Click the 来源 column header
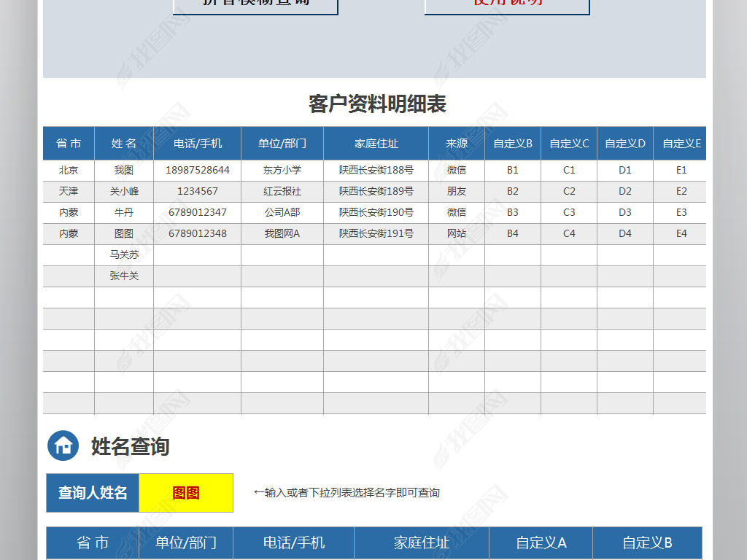The image size is (747, 560). tap(457, 143)
